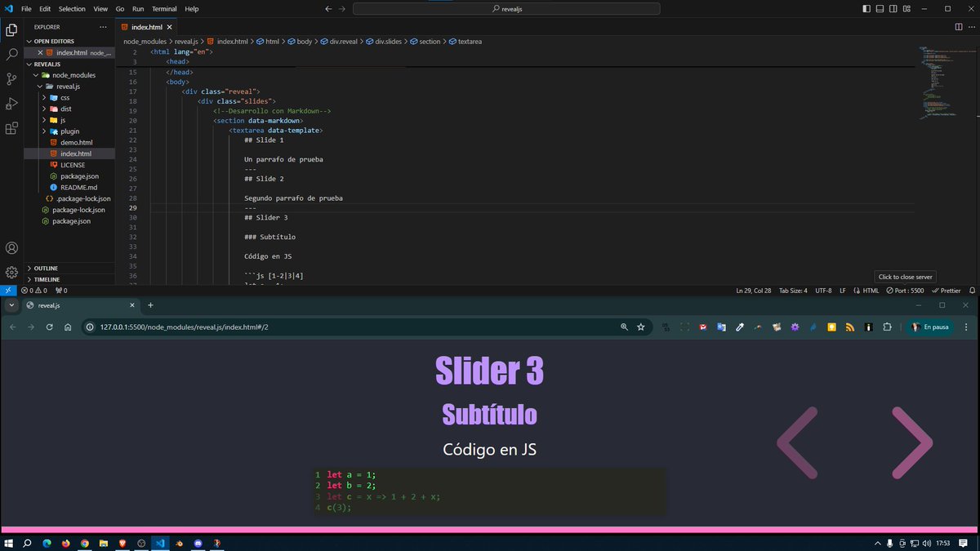Open the Search panel in VS Code
Image resolution: width=980 pixels, height=551 pixels.
click(11, 54)
